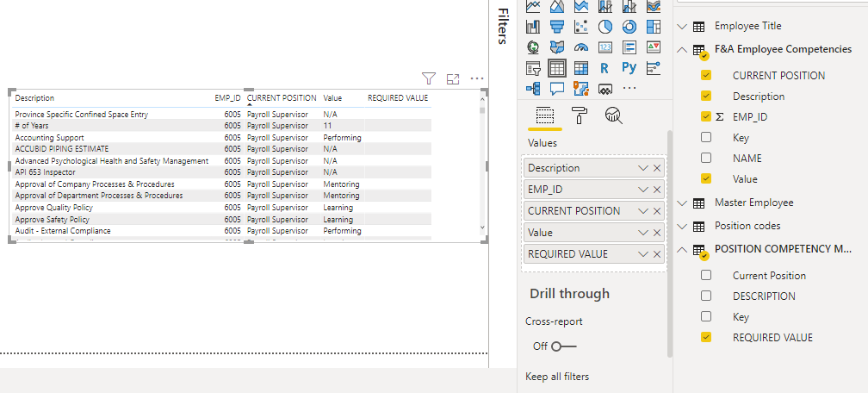Remove EMP_ID from the Values well
This screenshot has height=393, width=868.
tap(657, 190)
